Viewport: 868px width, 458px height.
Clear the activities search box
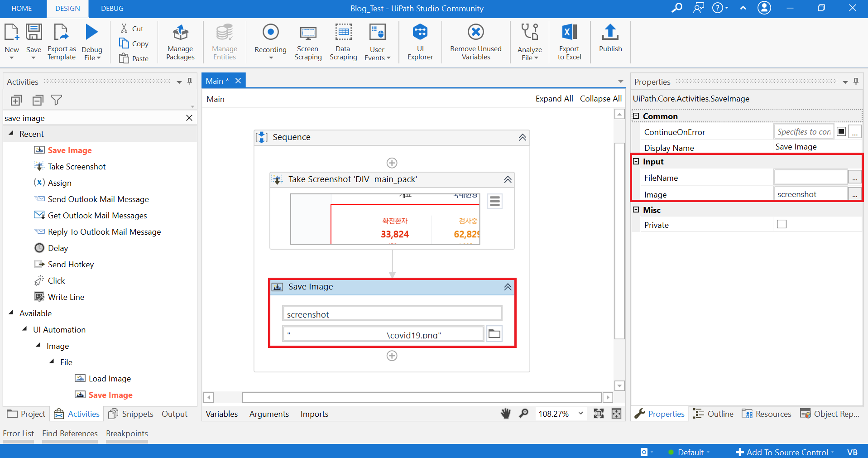pyautogui.click(x=189, y=118)
